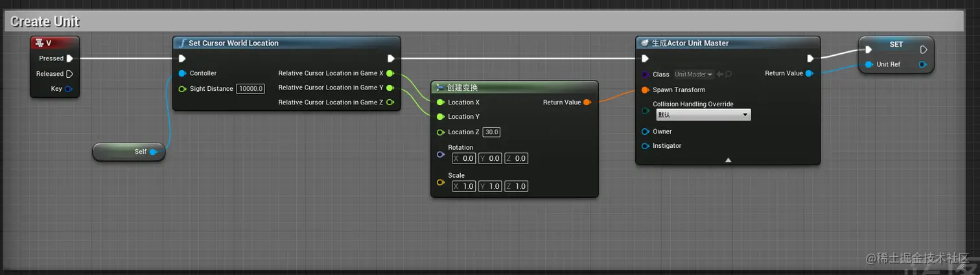
Task: Click the Scale Y value field
Action: pyautogui.click(x=489, y=186)
